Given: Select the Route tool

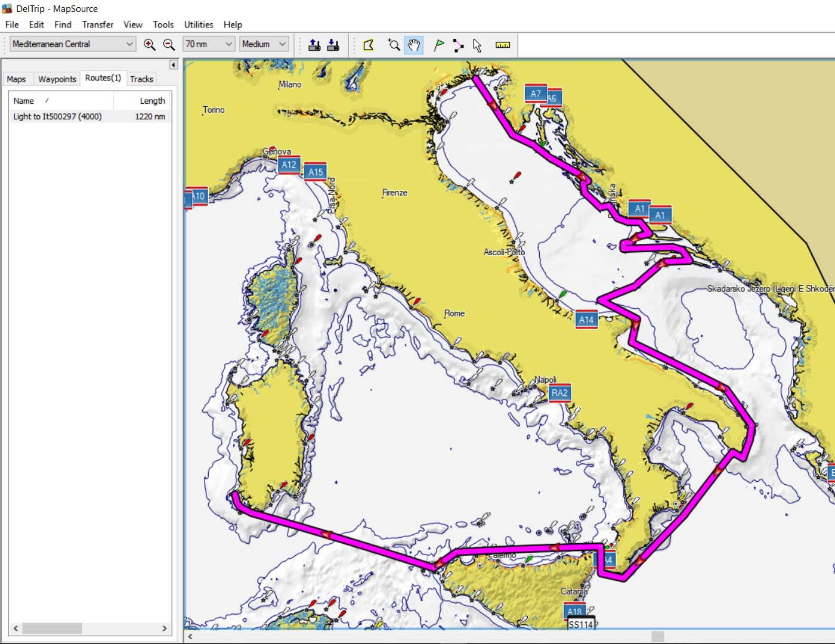Looking at the screenshot, I should [458, 45].
